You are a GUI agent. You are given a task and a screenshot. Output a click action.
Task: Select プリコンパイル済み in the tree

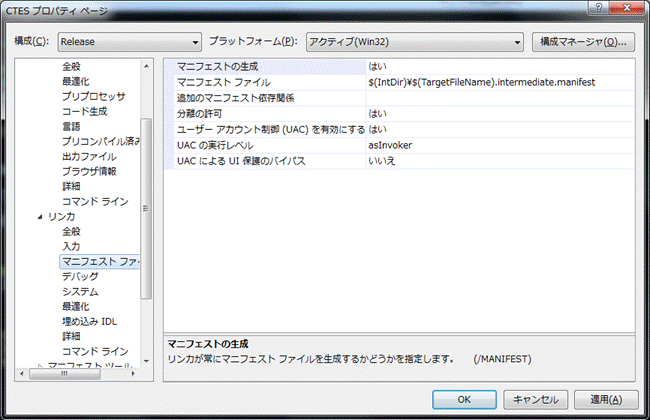pyautogui.click(x=101, y=141)
